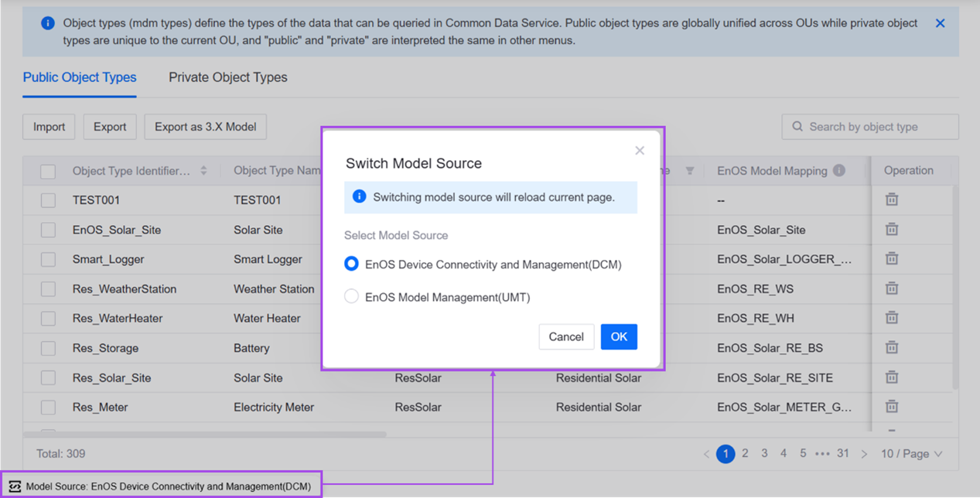This screenshot has height=498, width=980.
Task: Select EnOS Model Management(UMT) radio option
Action: coord(351,297)
